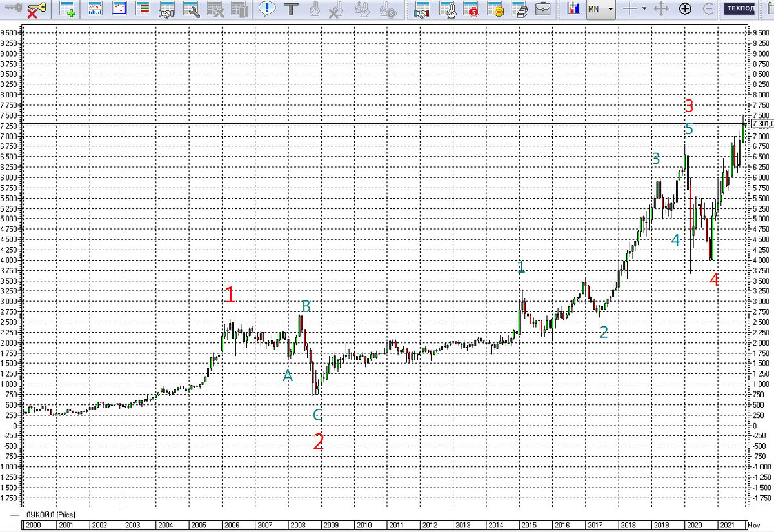This screenshot has width=774, height=532.
Task: Click the 2000 year label on the timeline
Action: click(x=34, y=526)
